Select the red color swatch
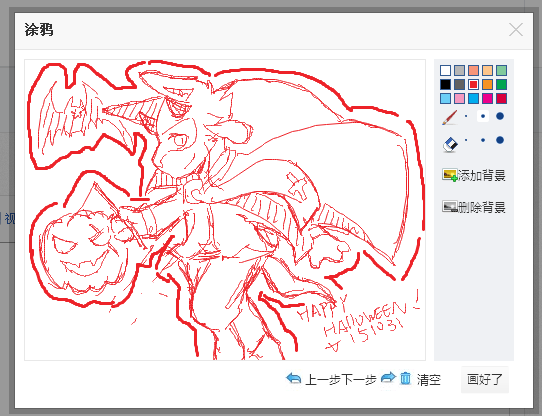Image resolution: width=542 pixels, height=416 pixels. point(473,84)
